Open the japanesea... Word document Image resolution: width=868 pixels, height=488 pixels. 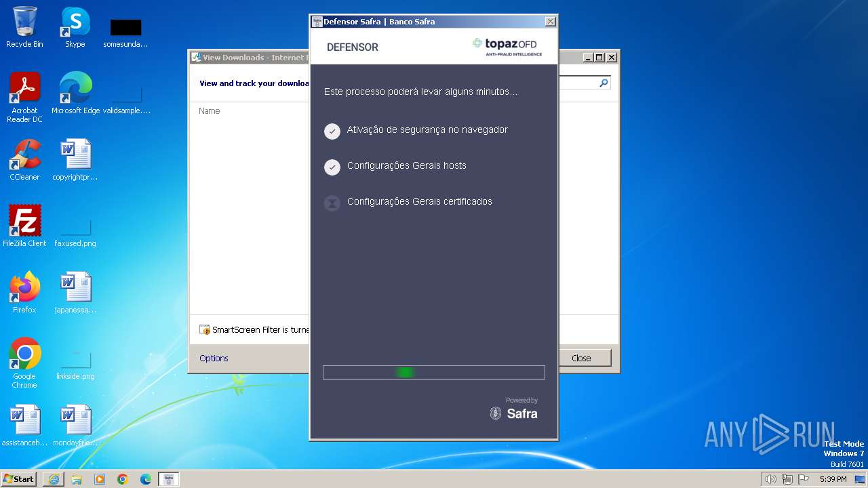pos(75,292)
